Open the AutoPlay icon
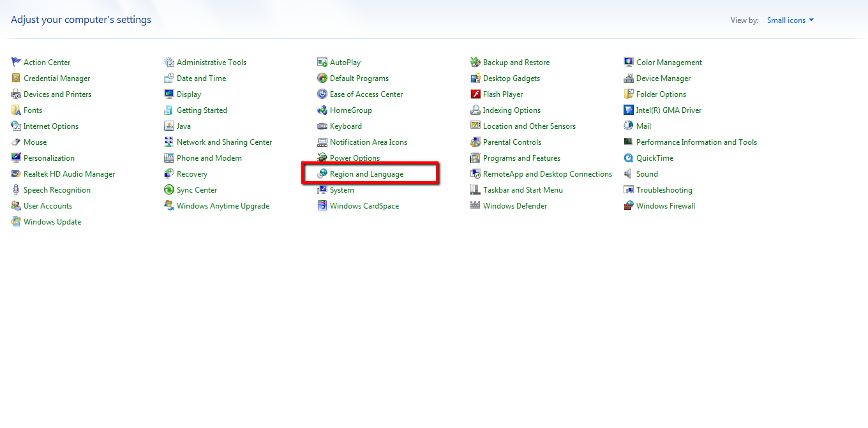Screen dimensions: 868x428 322,62
